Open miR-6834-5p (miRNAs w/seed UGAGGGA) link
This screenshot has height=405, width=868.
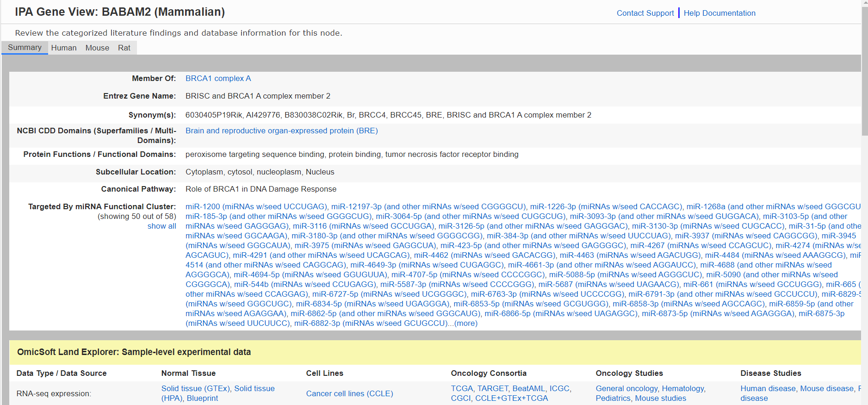tap(372, 304)
